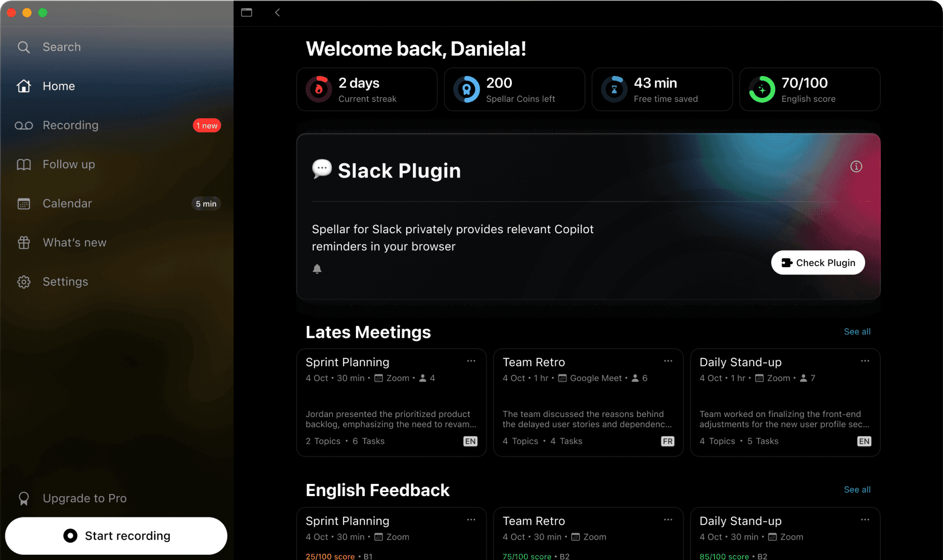Click See all next to Lates Meetings
The height and width of the screenshot is (560, 943).
click(x=857, y=332)
